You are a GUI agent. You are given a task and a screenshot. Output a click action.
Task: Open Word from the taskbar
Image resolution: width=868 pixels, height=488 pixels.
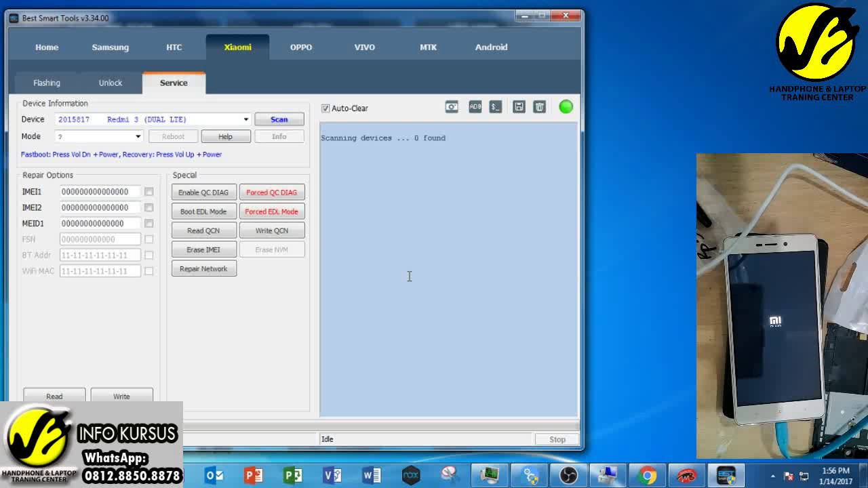372,475
